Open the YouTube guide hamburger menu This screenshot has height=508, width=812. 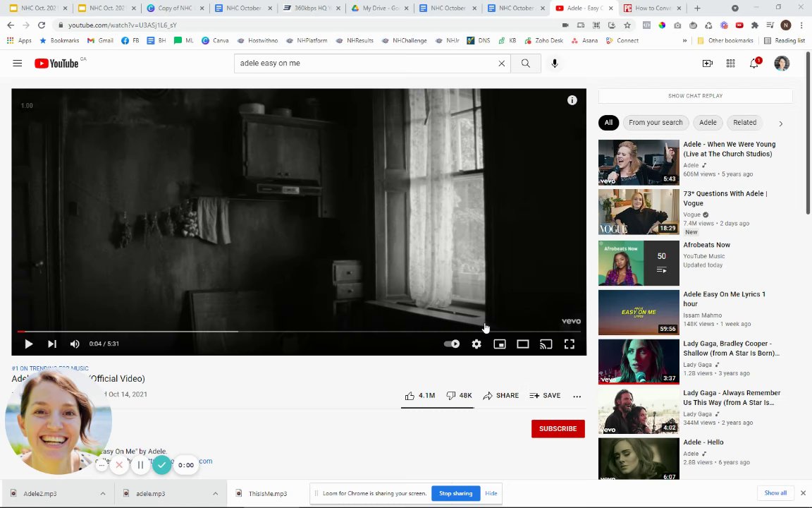pos(17,64)
